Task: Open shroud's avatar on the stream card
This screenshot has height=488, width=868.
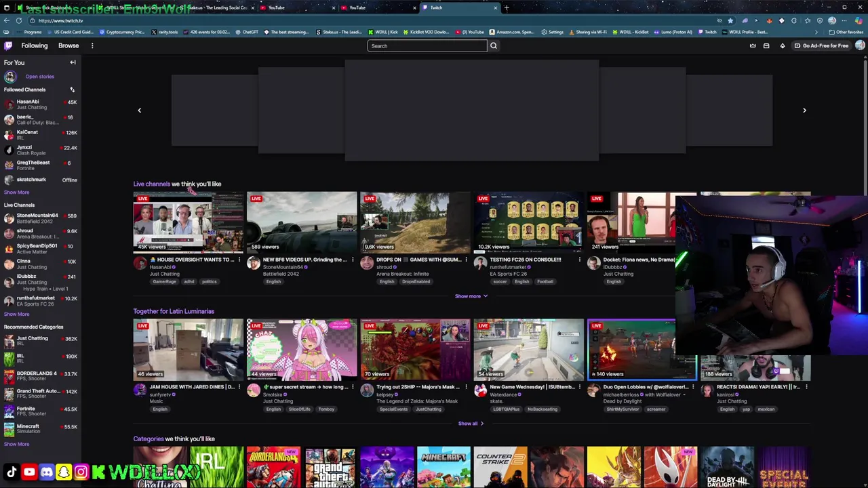Action: pyautogui.click(x=367, y=264)
